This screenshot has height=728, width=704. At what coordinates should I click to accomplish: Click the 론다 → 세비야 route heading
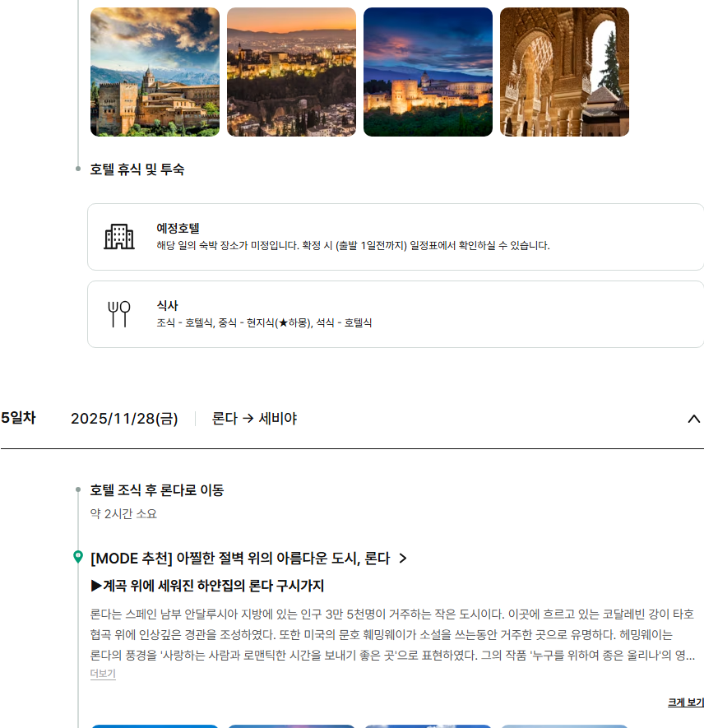click(254, 419)
